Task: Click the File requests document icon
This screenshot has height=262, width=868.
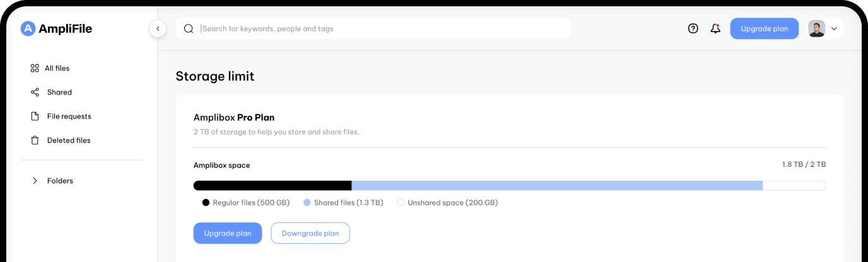Action: (35, 117)
